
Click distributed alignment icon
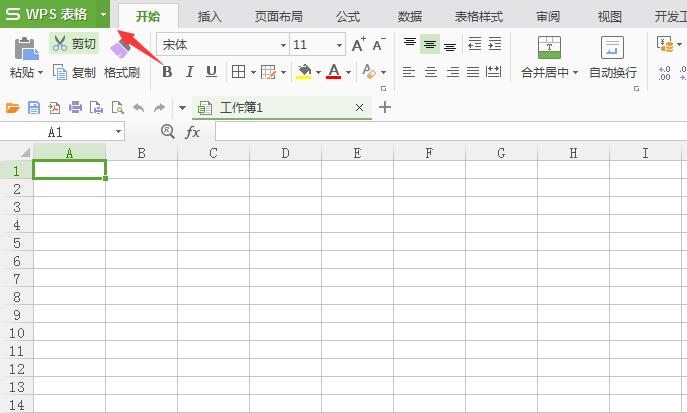493,72
